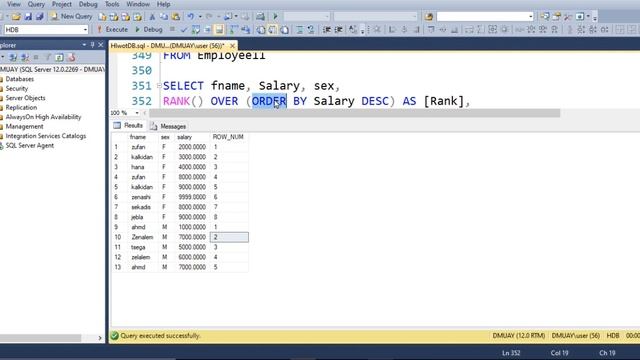Comment out the selected lines
Viewport: 640px width, 360px height.
(299, 30)
